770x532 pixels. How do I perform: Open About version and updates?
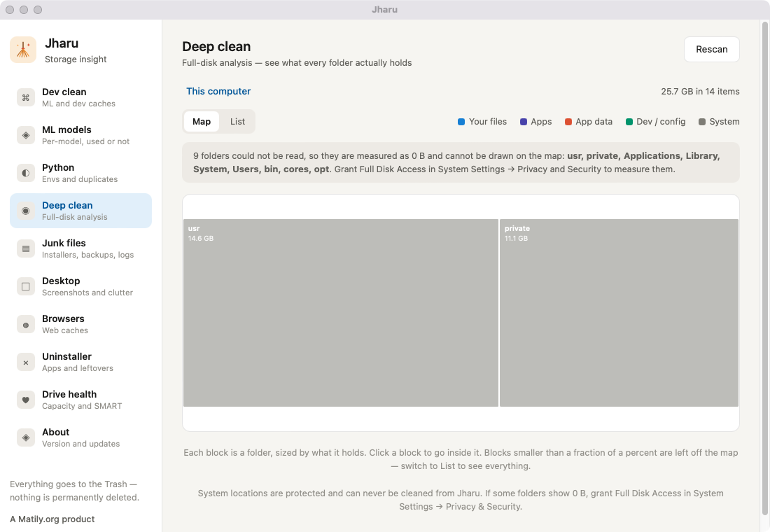(80, 437)
